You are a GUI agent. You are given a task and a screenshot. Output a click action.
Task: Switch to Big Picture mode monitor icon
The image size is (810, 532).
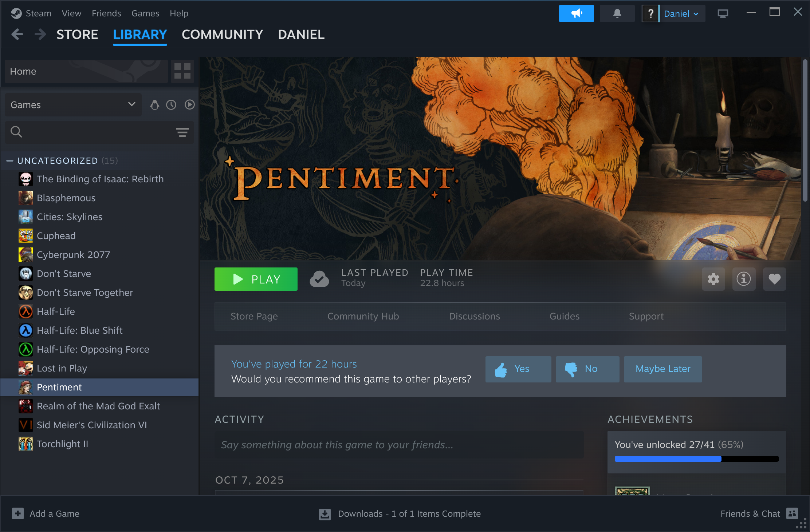(723, 13)
